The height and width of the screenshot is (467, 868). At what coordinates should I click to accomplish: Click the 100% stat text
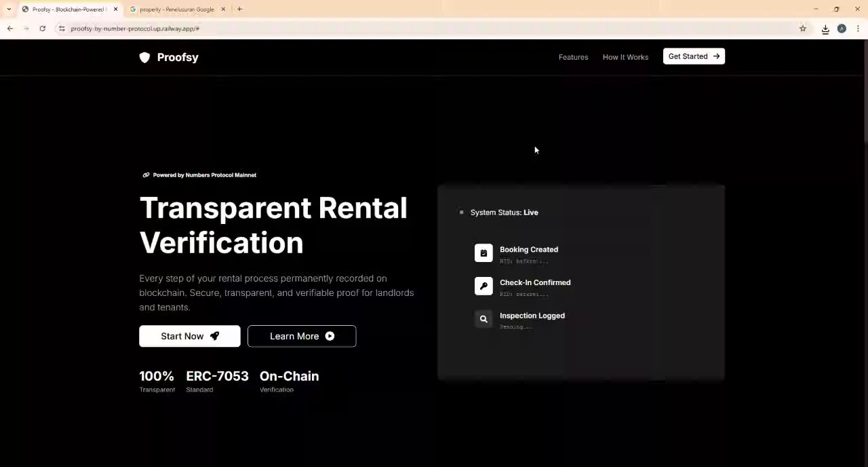pyautogui.click(x=157, y=376)
